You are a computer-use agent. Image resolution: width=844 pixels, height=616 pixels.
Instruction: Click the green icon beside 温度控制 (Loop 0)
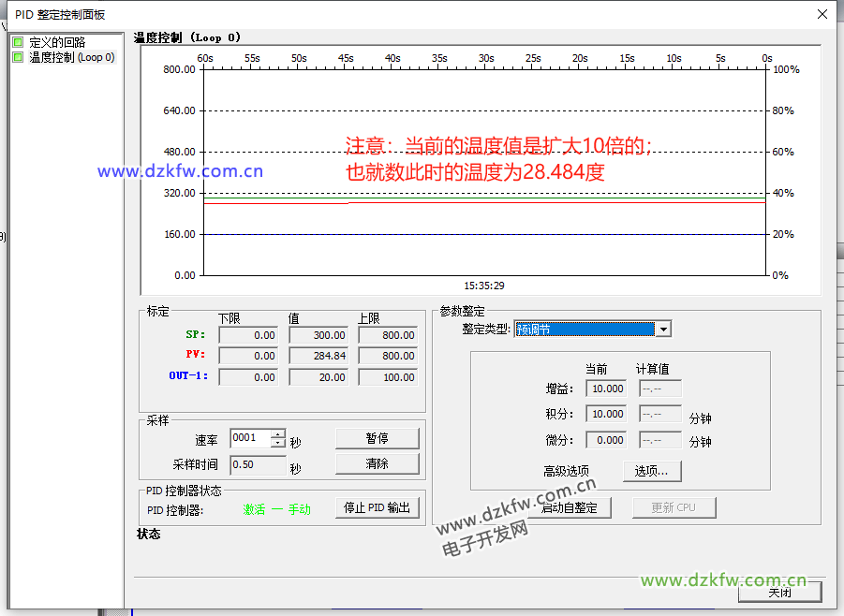[18, 57]
